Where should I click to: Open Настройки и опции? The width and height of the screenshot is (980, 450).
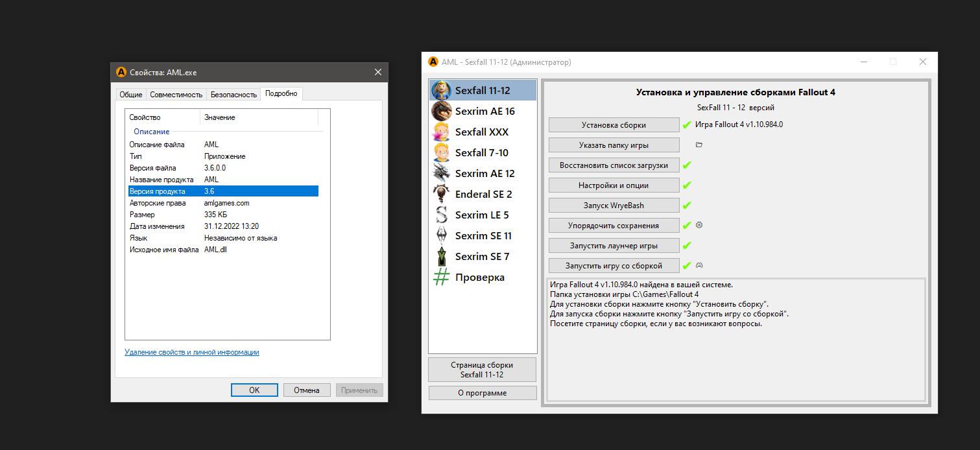click(614, 185)
